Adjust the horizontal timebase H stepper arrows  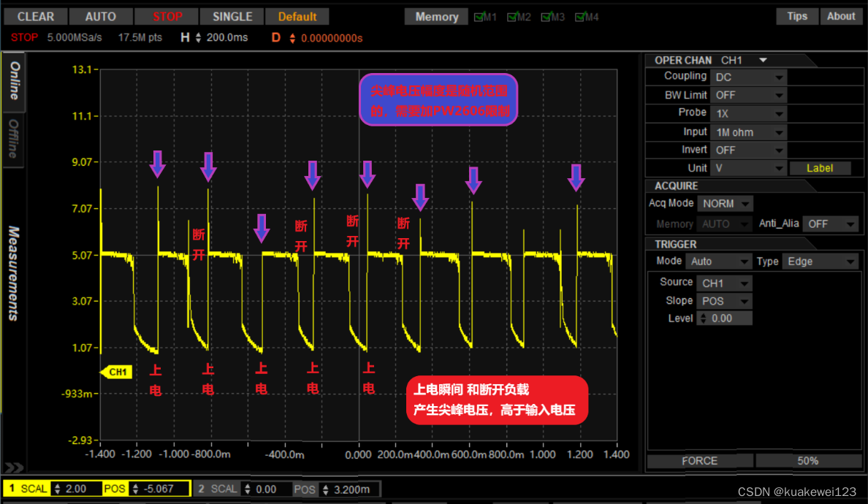(198, 38)
